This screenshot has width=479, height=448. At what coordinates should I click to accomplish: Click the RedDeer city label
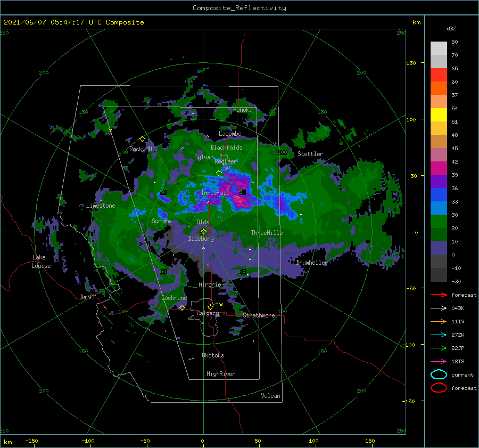tap(226, 161)
